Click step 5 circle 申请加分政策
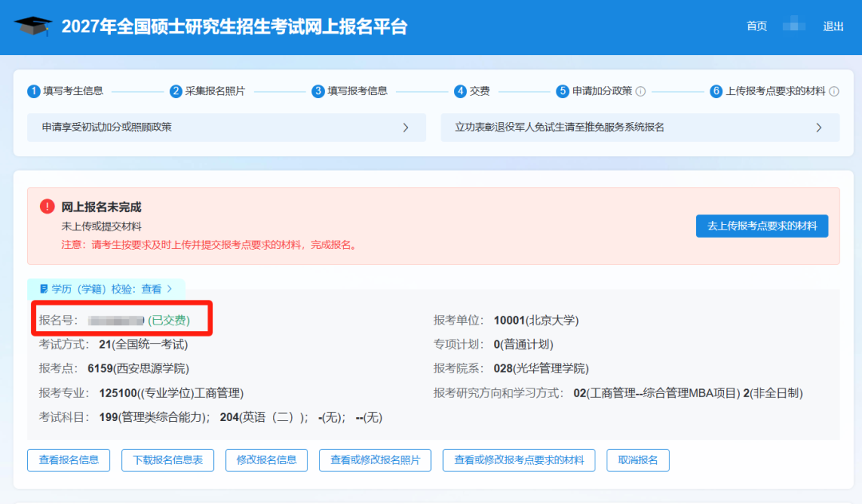 pos(562,91)
